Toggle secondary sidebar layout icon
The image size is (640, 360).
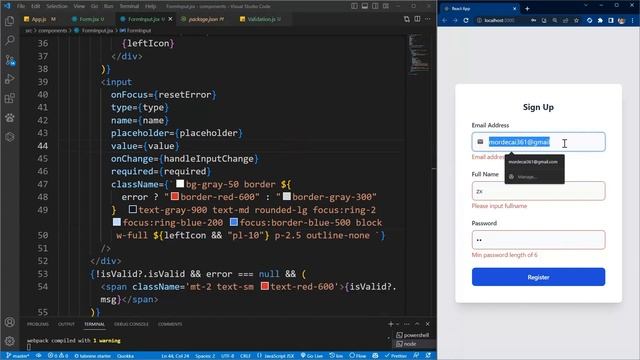(x=375, y=6)
